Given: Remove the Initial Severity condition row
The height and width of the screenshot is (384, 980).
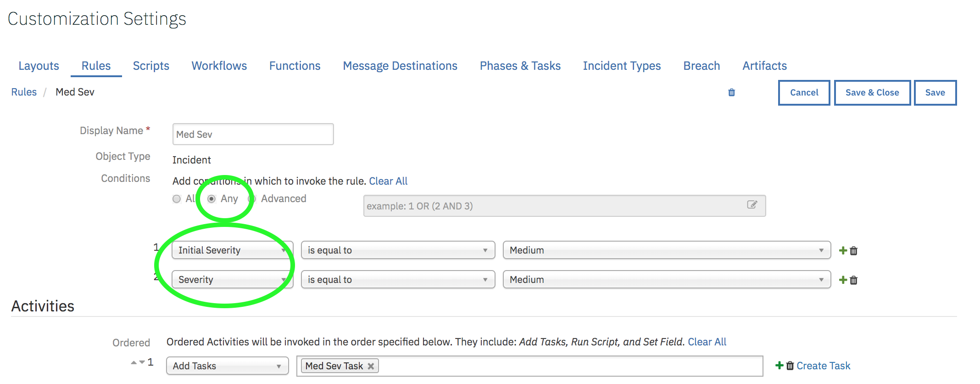Looking at the screenshot, I should click(x=853, y=251).
